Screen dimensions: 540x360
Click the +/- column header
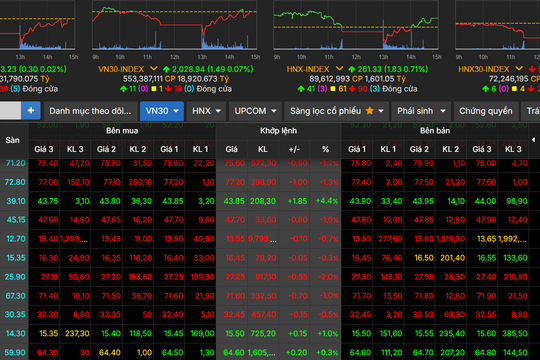click(294, 149)
